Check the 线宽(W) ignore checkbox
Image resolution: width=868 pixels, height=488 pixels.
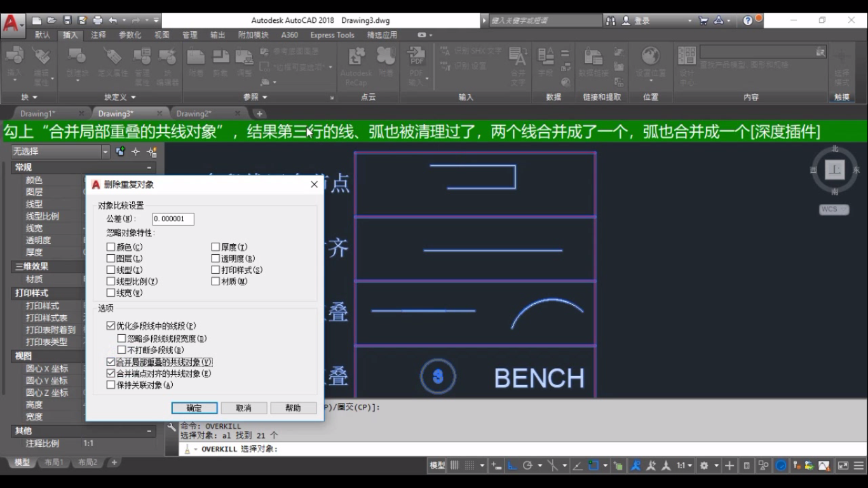[x=111, y=292]
